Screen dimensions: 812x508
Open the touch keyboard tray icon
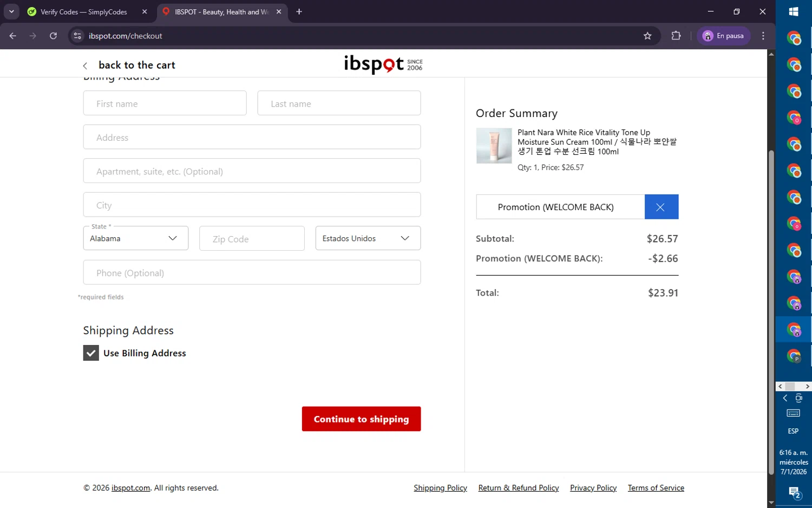794,413
